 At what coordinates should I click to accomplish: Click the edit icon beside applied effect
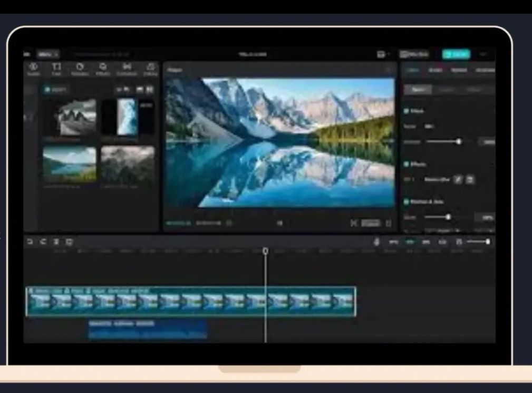(458, 179)
